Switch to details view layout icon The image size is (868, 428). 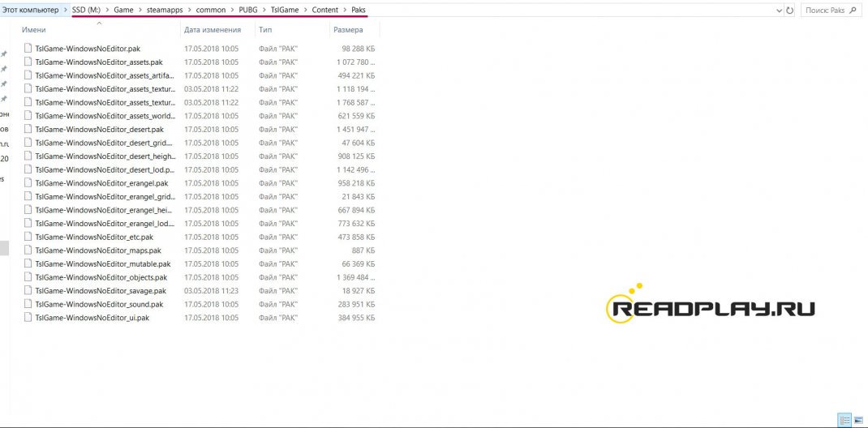844,420
